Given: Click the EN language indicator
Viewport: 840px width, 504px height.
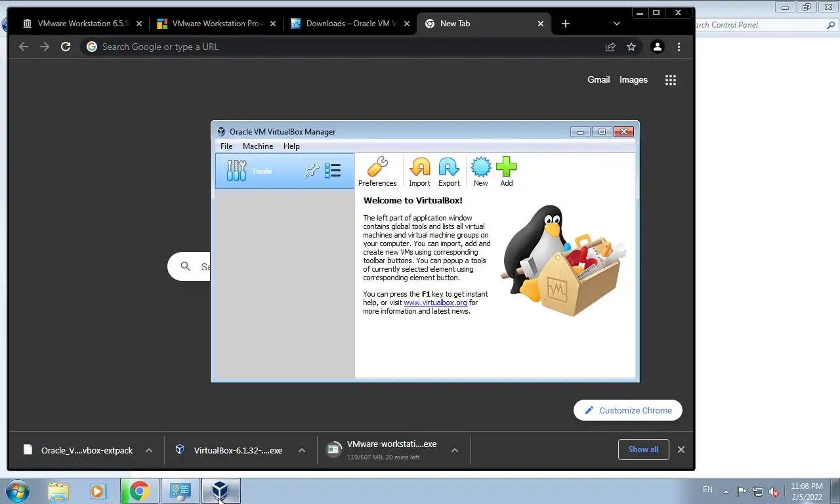Looking at the screenshot, I should pos(707,490).
